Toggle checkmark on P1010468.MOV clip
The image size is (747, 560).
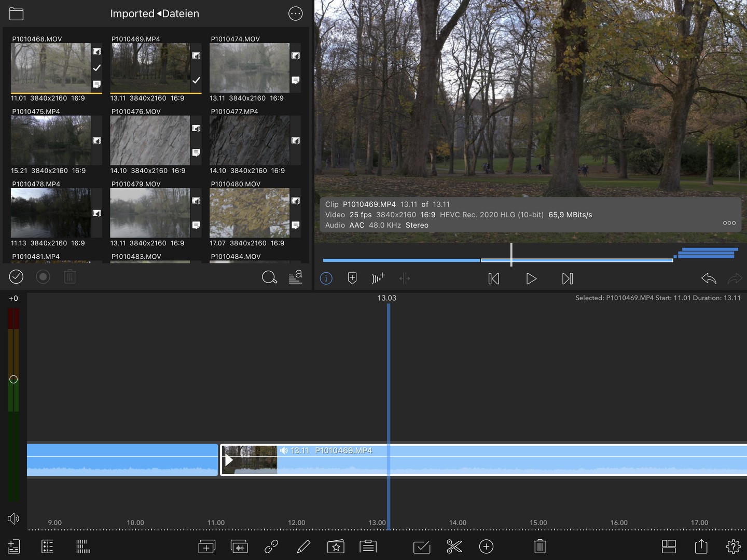pyautogui.click(x=96, y=68)
